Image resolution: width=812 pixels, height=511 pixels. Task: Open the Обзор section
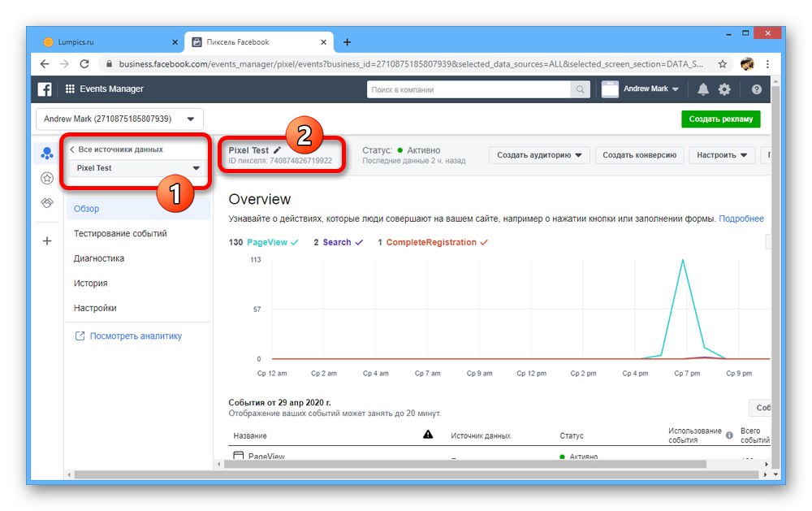(138, 208)
